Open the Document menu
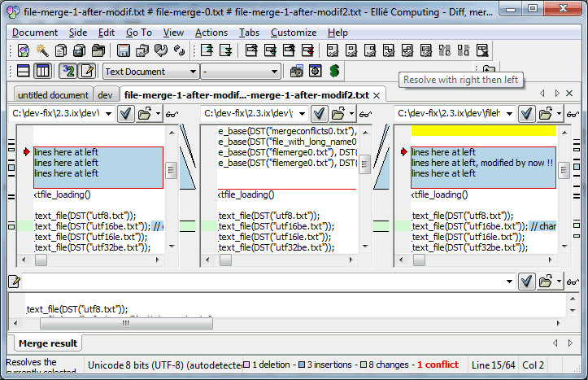 point(35,33)
